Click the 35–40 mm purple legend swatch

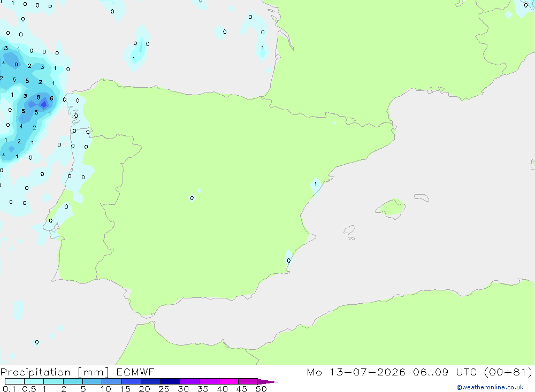tap(209, 381)
